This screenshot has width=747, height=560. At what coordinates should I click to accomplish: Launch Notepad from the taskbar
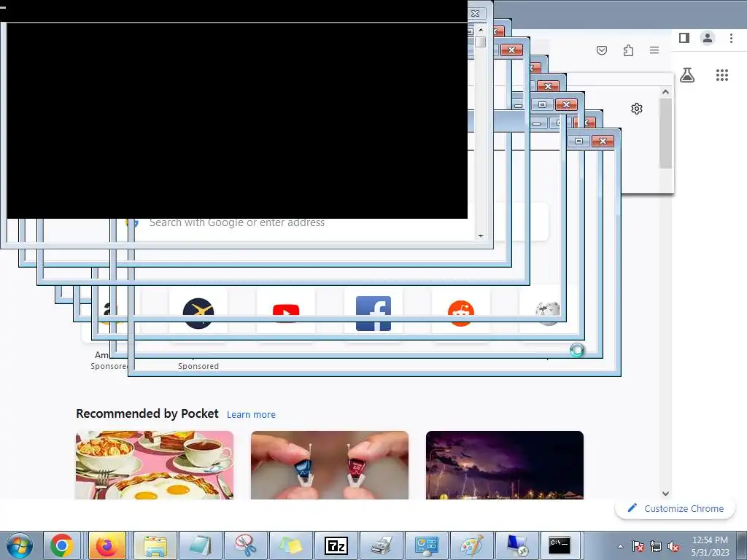point(201,545)
